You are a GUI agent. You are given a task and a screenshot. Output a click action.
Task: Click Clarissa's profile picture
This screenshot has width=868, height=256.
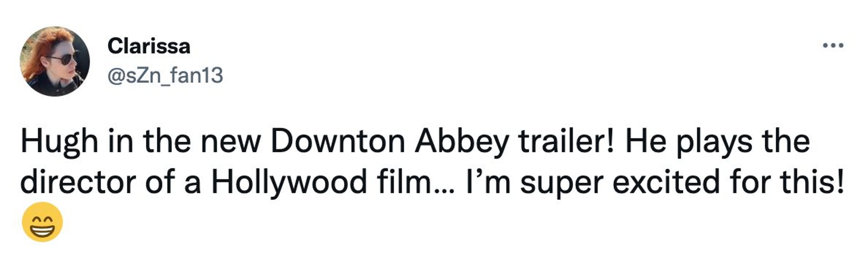pos(55,61)
